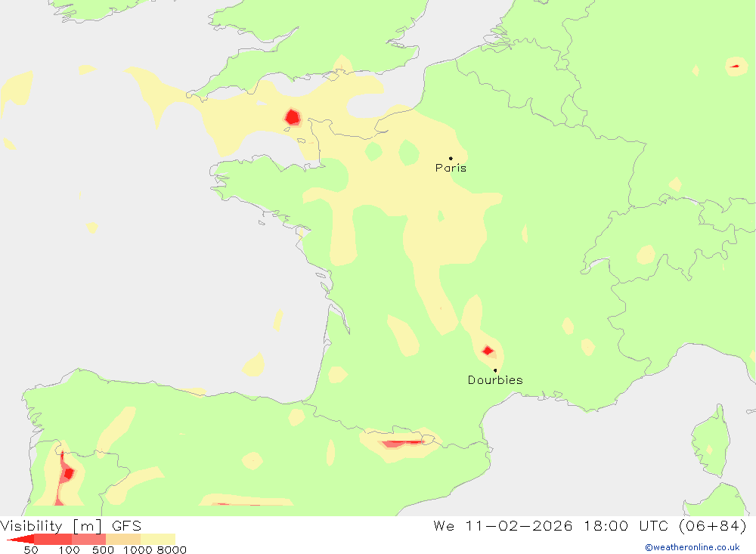
Task: Click the pale yellow legend swatch
Action: 158,539
